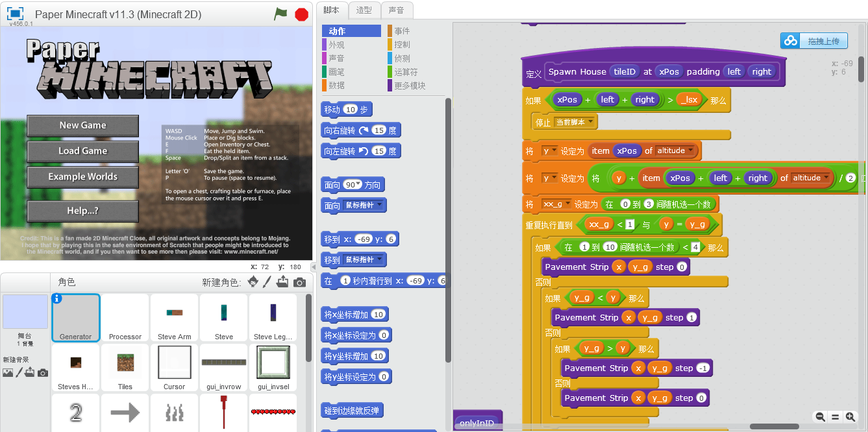Click the value field in 将x坐标设定为 block
This screenshot has width=868, height=432.
coord(384,335)
